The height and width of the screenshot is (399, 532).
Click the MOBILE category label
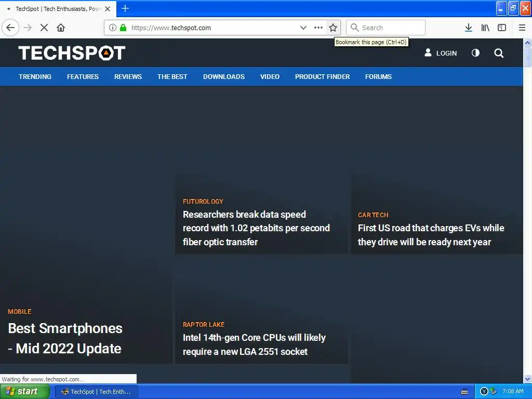[x=20, y=312]
